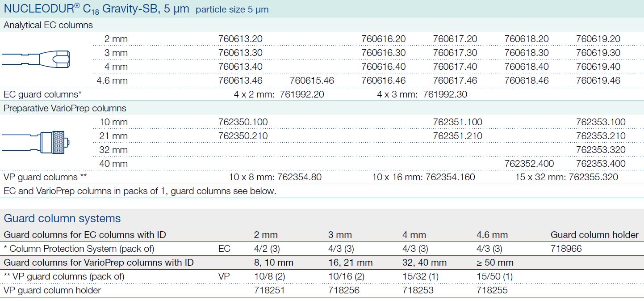Click part number 760617.30
644x301 pixels.
[x=455, y=53]
